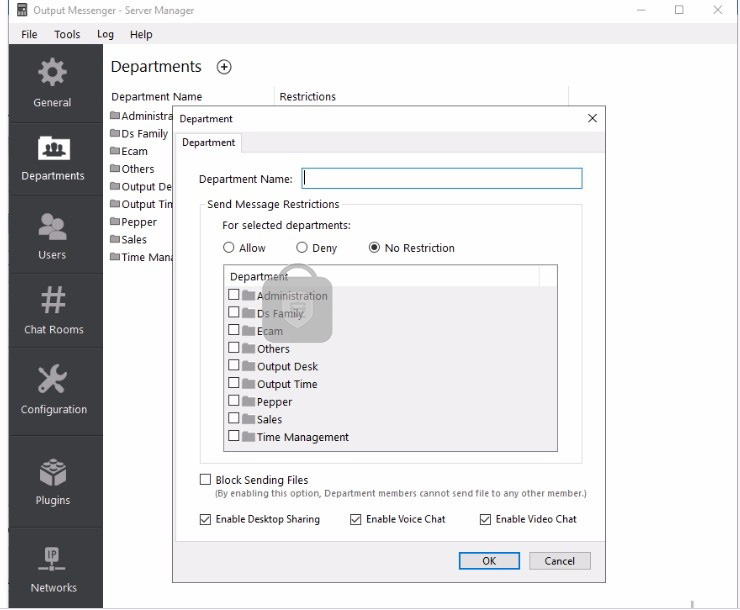Click the Department Name column header
The height and width of the screenshot is (610, 740).
(156, 97)
